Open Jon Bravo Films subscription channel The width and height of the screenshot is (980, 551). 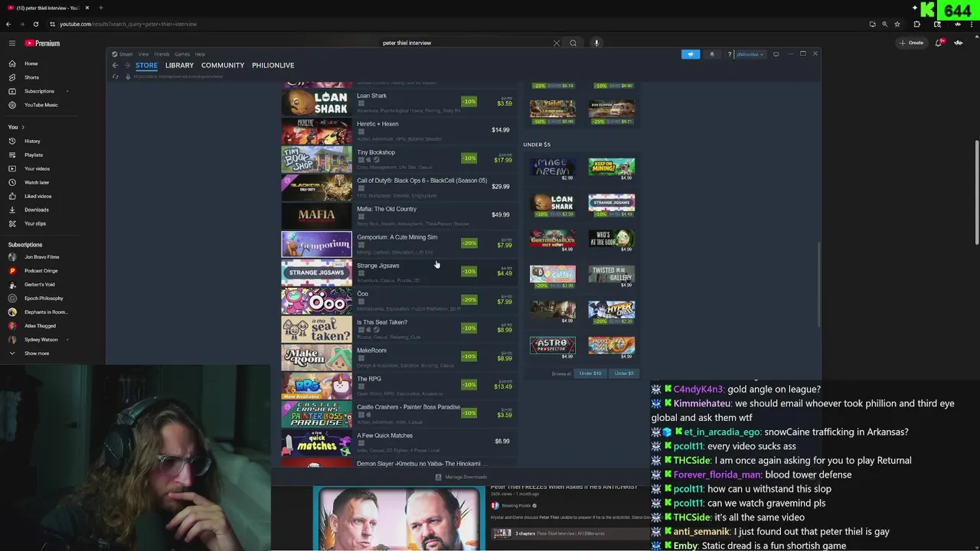[x=41, y=257]
